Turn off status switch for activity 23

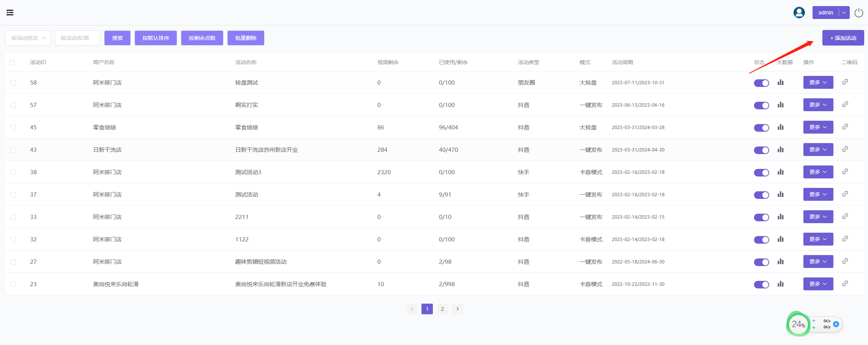762,285
